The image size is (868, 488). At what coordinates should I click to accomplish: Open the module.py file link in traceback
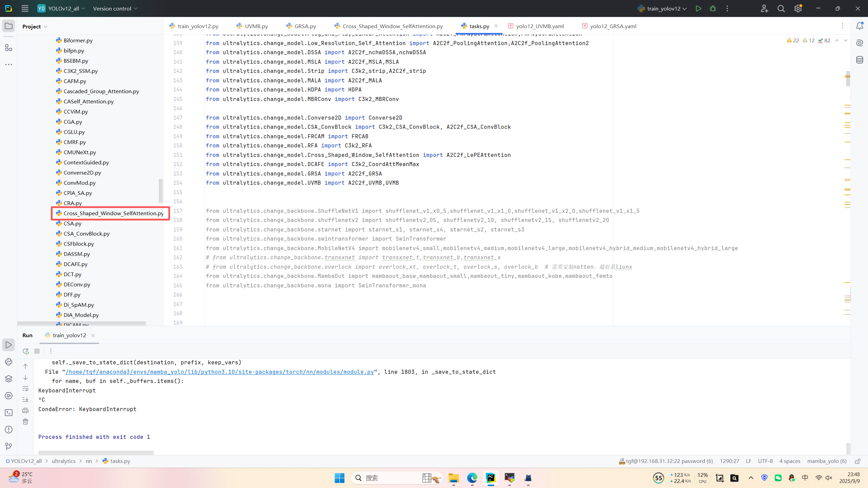tap(220, 372)
